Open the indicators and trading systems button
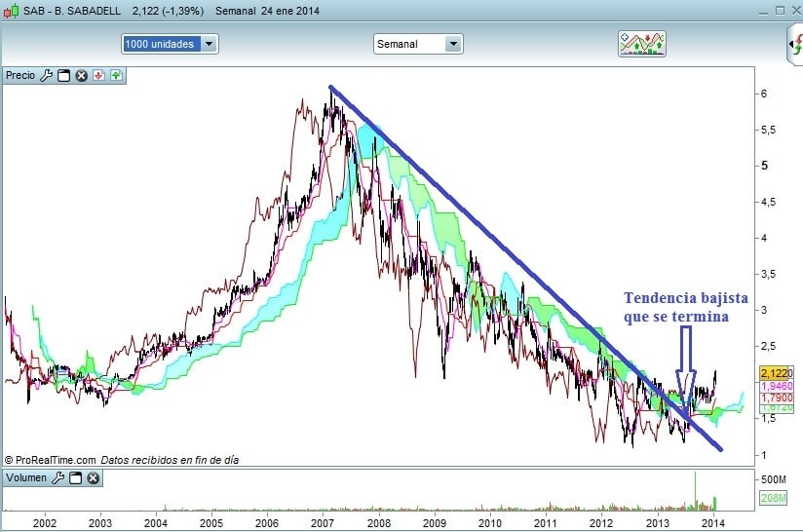 point(641,44)
